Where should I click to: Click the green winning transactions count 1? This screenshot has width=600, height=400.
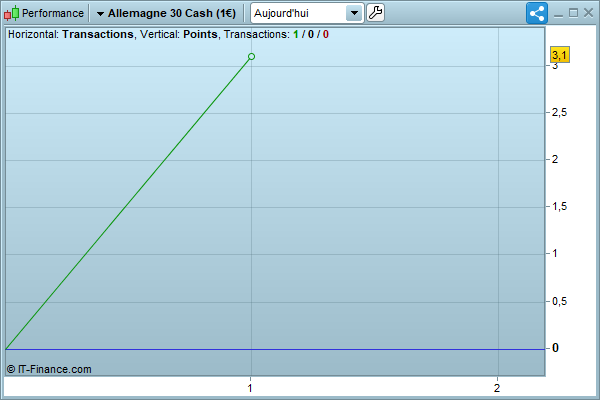[296, 34]
